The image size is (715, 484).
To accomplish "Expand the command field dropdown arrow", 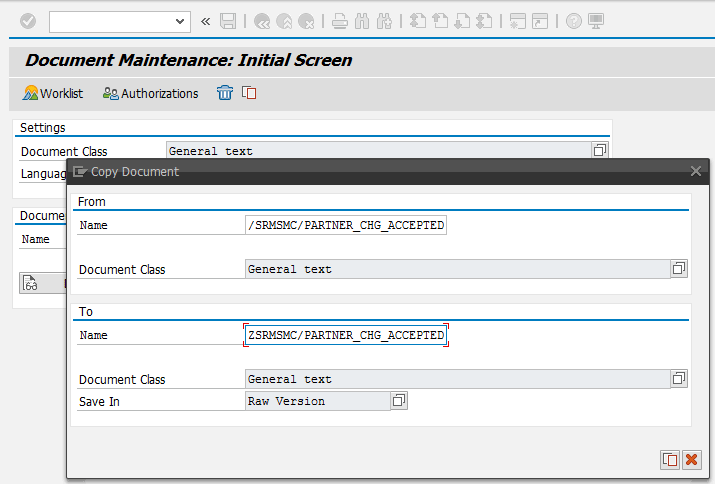I will 181,21.
